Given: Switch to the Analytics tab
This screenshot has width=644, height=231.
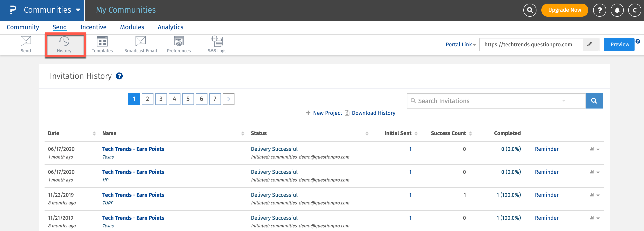Looking at the screenshot, I should tap(170, 27).
